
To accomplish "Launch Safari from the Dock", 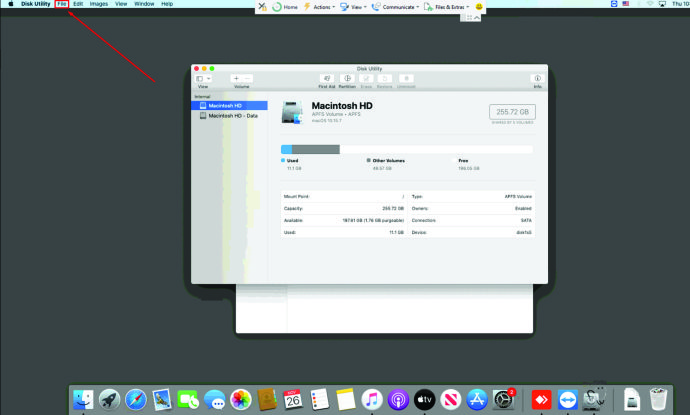I will click(136, 400).
